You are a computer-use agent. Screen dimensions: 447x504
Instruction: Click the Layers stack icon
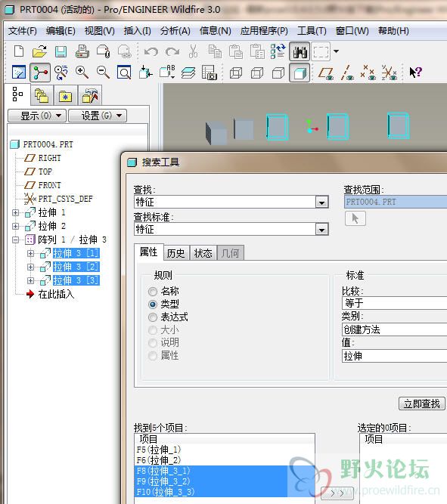(x=188, y=73)
